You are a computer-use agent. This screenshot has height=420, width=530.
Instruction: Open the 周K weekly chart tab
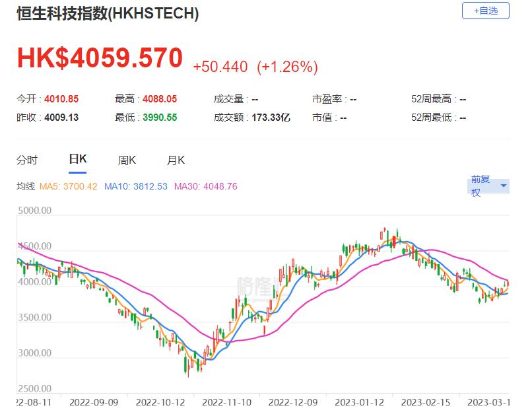pyautogui.click(x=127, y=160)
